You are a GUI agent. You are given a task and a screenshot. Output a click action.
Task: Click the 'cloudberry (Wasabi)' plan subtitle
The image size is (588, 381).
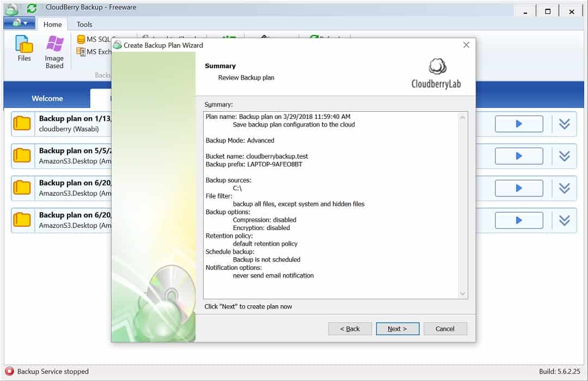coord(69,129)
